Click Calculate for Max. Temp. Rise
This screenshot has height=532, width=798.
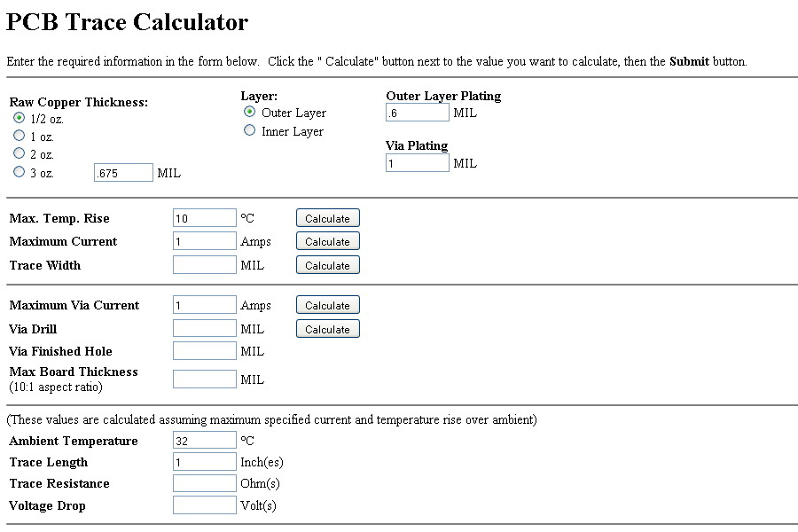pos(327,218)
